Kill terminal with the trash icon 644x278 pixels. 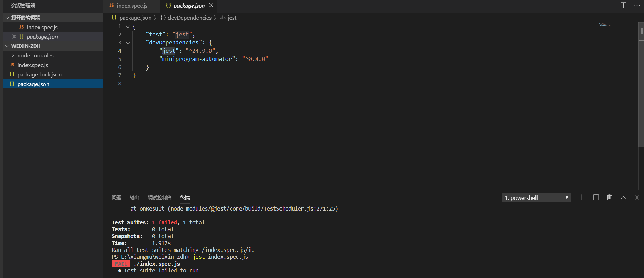[609, 197]
